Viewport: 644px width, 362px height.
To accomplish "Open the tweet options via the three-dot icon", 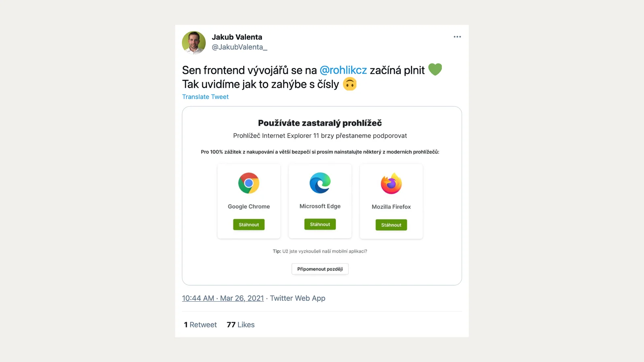I will click(457, 37).
